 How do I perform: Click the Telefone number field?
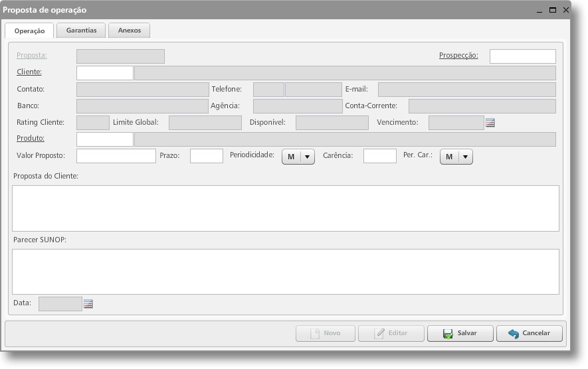(x=314, y=90)
